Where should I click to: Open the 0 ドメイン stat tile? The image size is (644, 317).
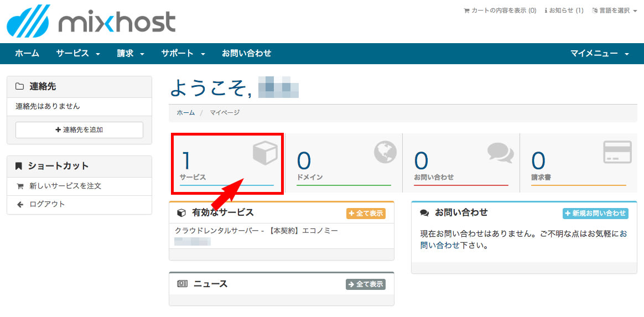tap(344, 163)
